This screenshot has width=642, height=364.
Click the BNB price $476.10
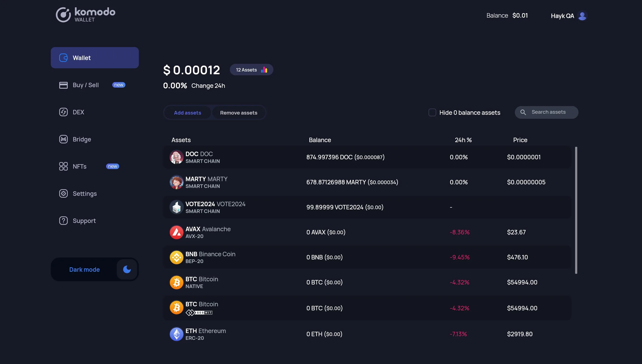[517, 257]
